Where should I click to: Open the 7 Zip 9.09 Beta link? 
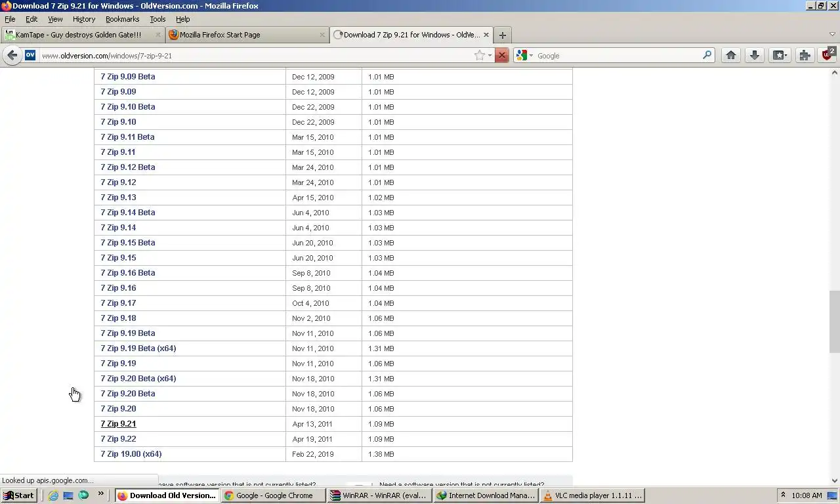point(128,77)
